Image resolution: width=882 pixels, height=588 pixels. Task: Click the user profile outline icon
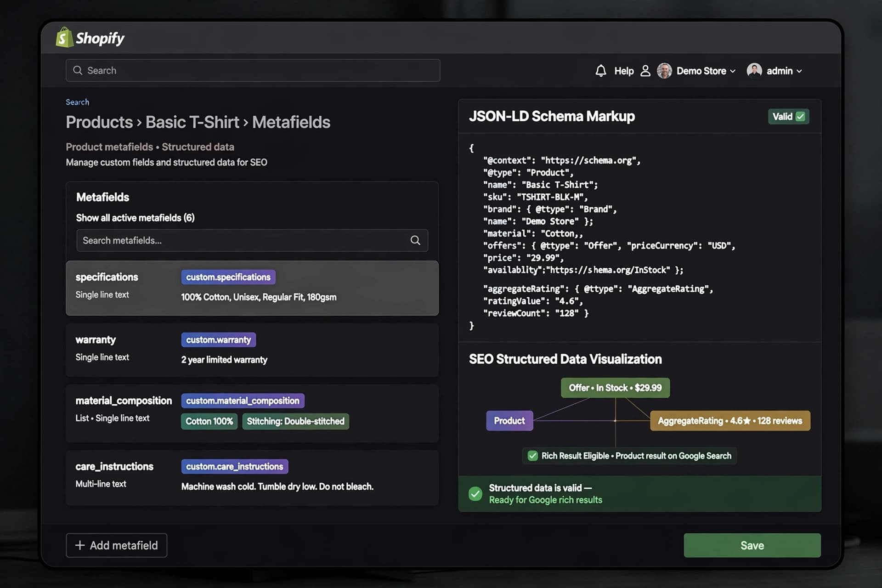pyautogui.click(x=645, y=71)
